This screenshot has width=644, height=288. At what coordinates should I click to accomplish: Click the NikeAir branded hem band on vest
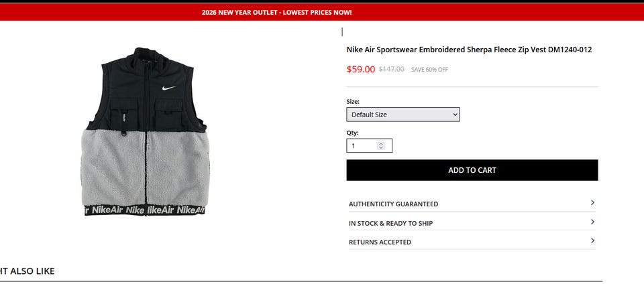coord(145,210)
